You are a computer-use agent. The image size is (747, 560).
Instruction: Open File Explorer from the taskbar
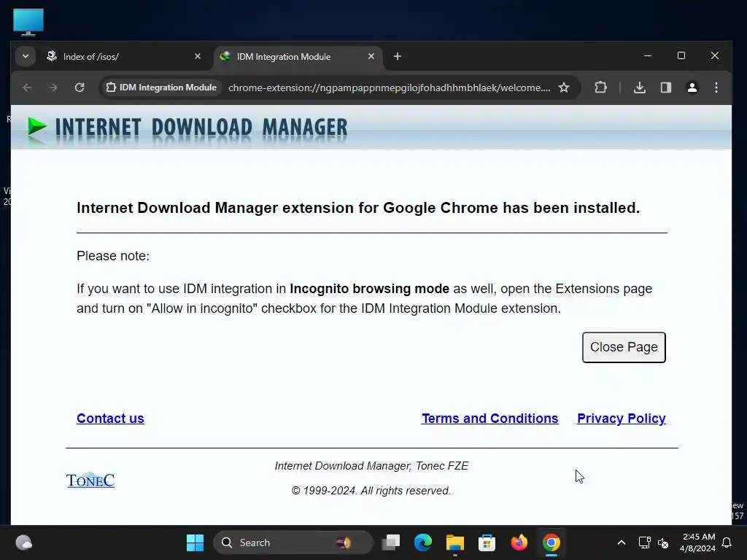(455, 542)
